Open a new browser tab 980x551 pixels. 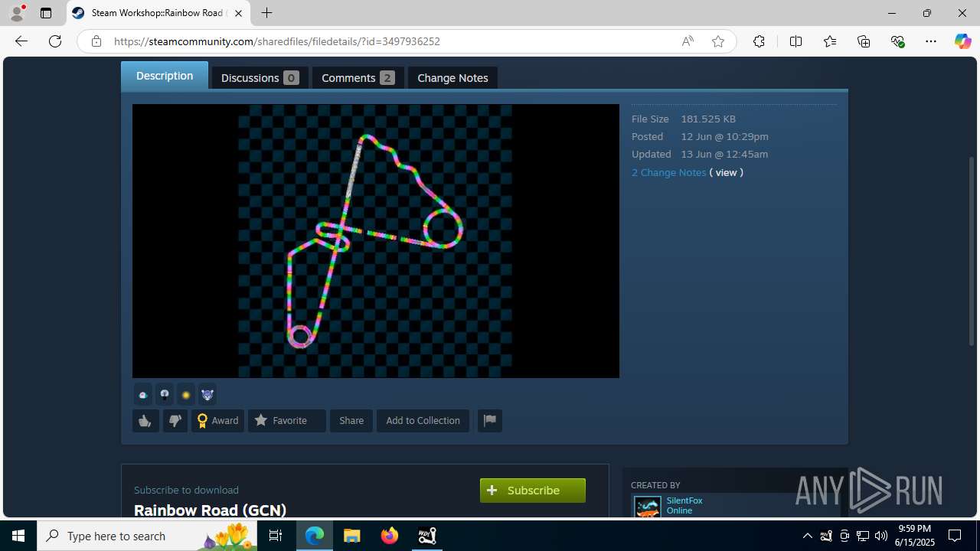tap(266, 13)
